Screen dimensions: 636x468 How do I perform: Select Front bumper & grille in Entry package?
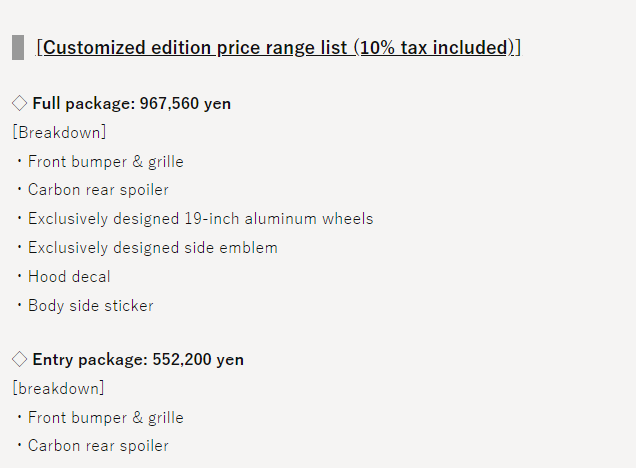pos(105,418)
